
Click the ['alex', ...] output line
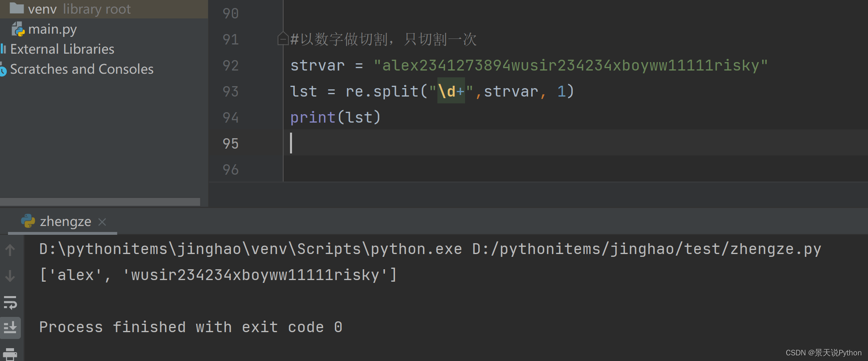[218, 275]
